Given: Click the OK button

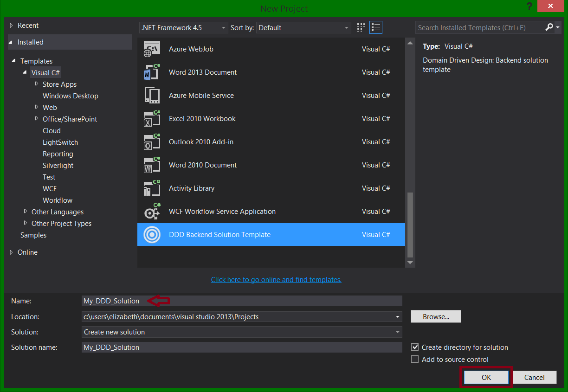Looking at the screenshot, I should [x=485, y=377].
